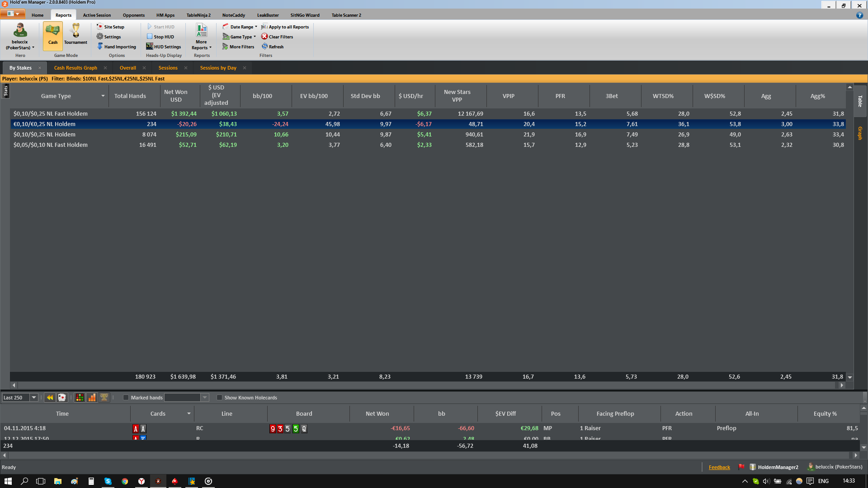Open Hand Importing option
The height and width of the screenshot is (488, 868).
[117, 47]
